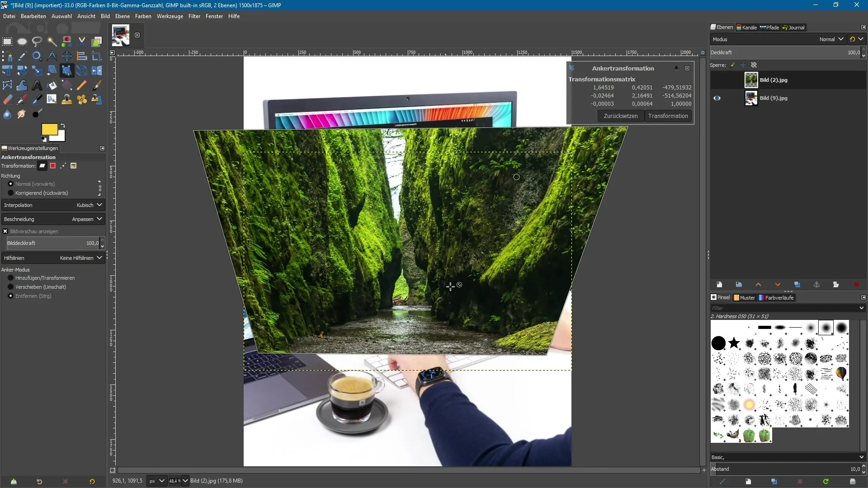
Task: Delete layer with red X icon
Action: click(856, 285)
